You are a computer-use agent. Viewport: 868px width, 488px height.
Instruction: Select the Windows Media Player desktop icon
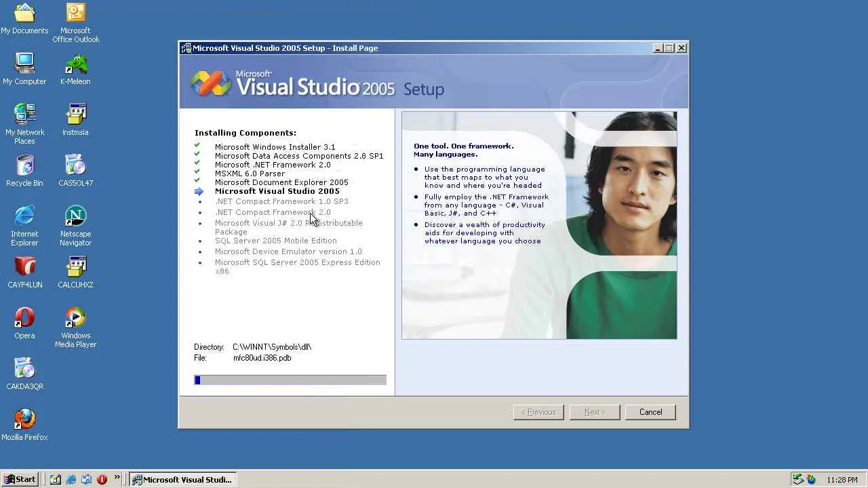[75, 328]
